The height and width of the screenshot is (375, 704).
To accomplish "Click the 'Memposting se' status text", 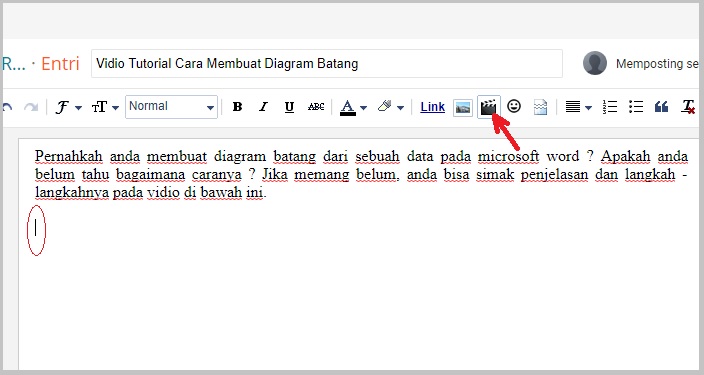I will [657, 64].
